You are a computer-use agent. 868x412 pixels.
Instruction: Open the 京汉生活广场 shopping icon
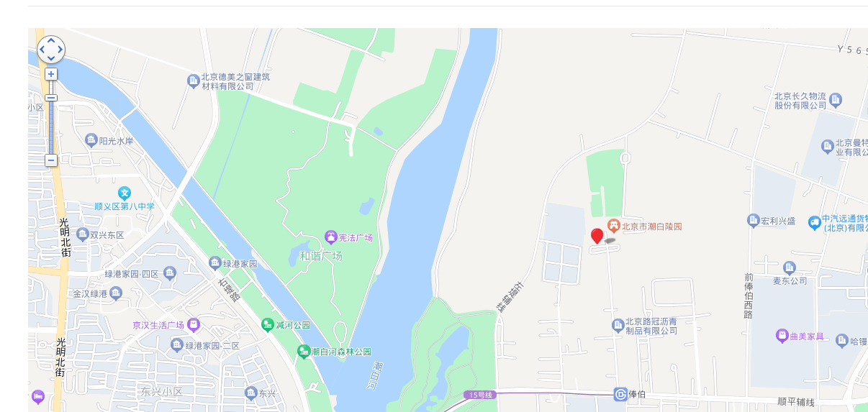pyautogui.click(x=193, y=325)
